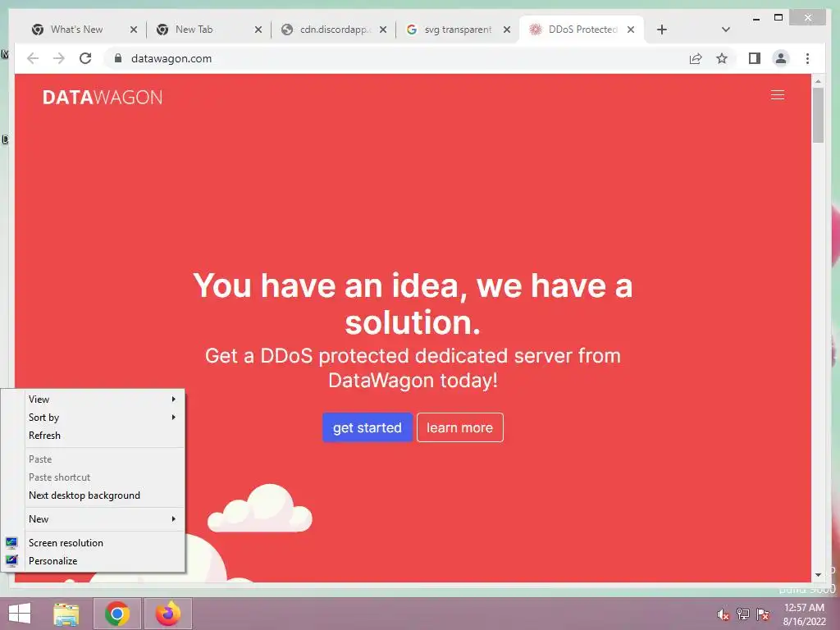
Task: Bookmark this page with the star
Action: coord(722,58)
